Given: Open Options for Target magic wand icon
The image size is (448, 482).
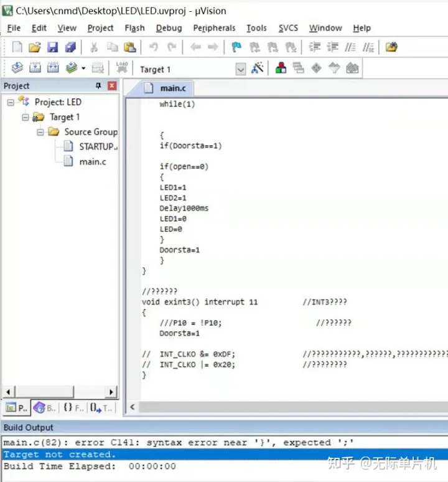Looking at the screenshot, I should pyautogui.click(x=258, y=68).
